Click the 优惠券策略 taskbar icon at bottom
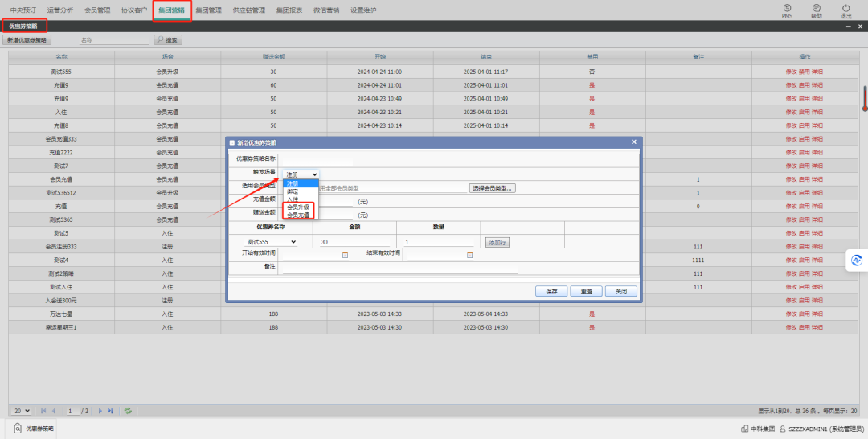The width and height of the screenshot is (868, 439). click(x=18, y=429)
